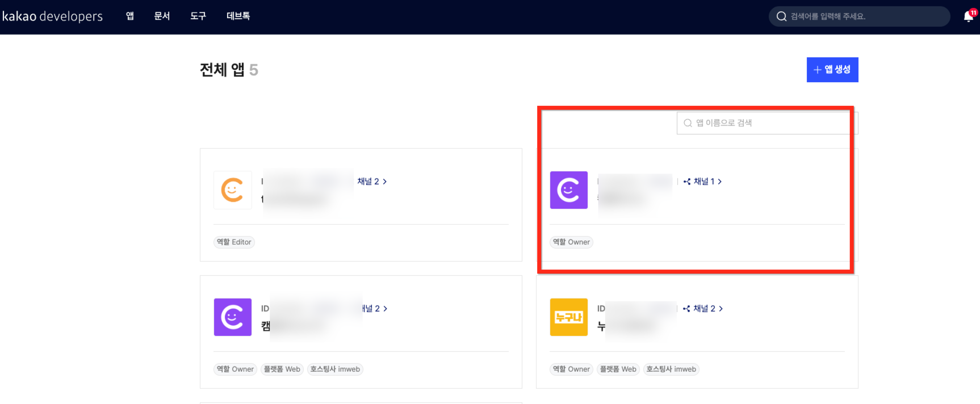Click the purple C icon in bottom-left card
This screenshot has height=404, width=980.
point(233,317)
